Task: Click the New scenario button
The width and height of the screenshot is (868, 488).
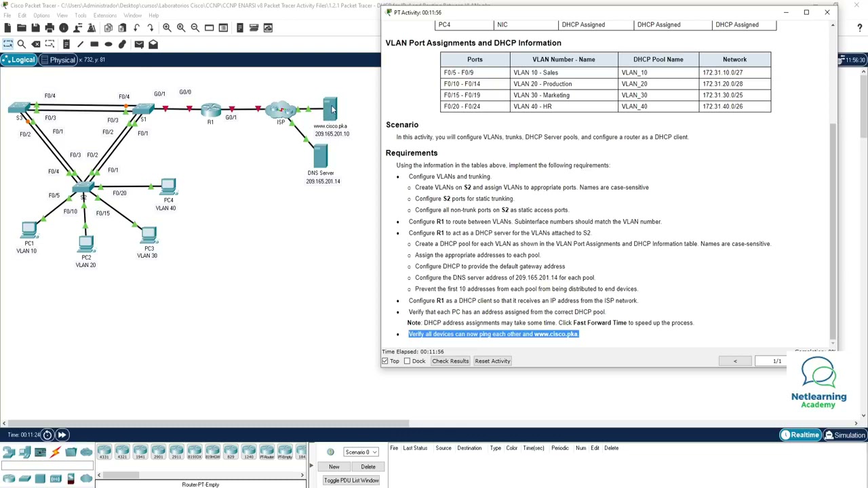Action: (x=334, y=467)
